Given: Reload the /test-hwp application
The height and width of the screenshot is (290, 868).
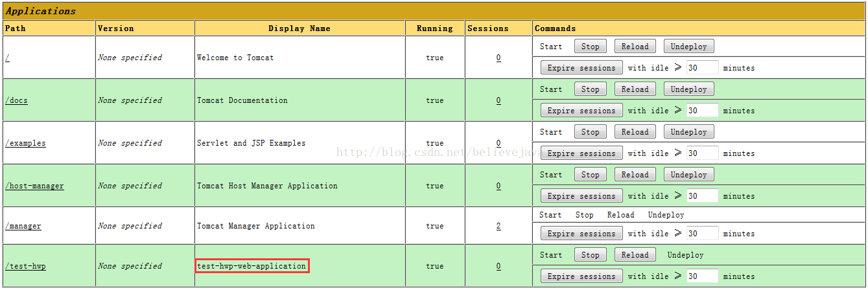Looking at the screenshot, I should point(635,255).
